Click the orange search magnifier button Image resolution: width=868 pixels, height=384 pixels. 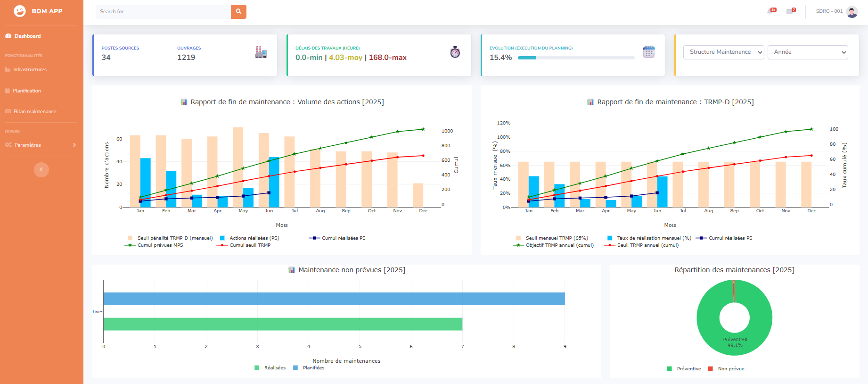[x=238, y=11]
